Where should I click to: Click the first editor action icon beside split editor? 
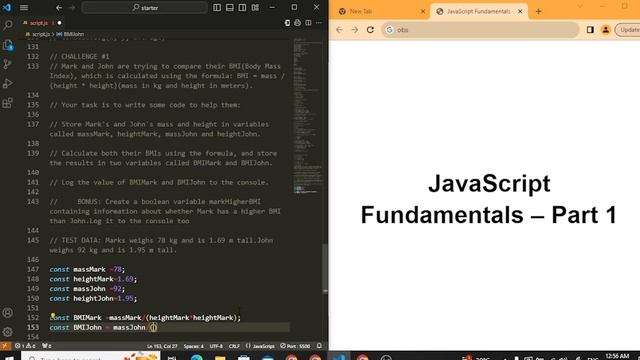point(287,23)
